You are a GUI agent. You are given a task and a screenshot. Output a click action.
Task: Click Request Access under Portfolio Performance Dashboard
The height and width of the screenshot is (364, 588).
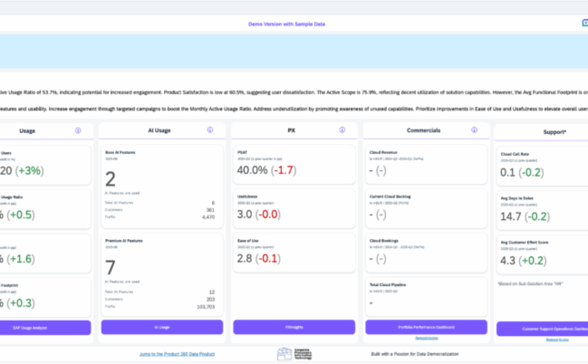click(x=426, y=338)
